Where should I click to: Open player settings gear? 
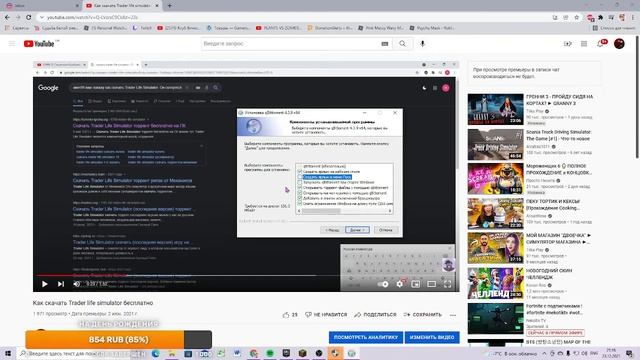pyautogui.click(x=400, y=284)
